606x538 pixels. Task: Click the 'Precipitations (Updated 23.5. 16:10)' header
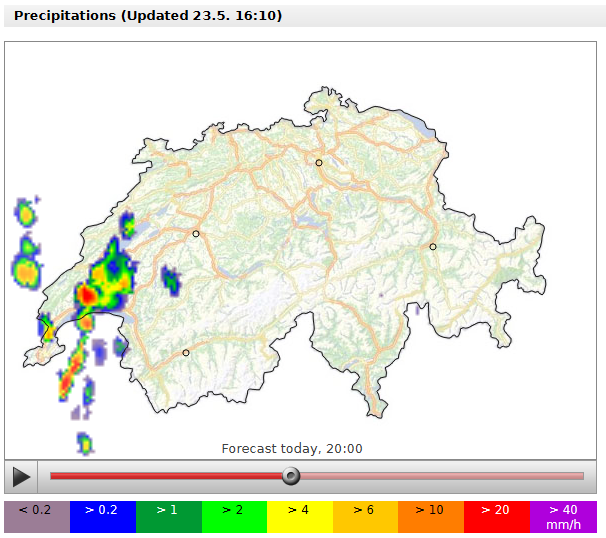coord(148,16)
